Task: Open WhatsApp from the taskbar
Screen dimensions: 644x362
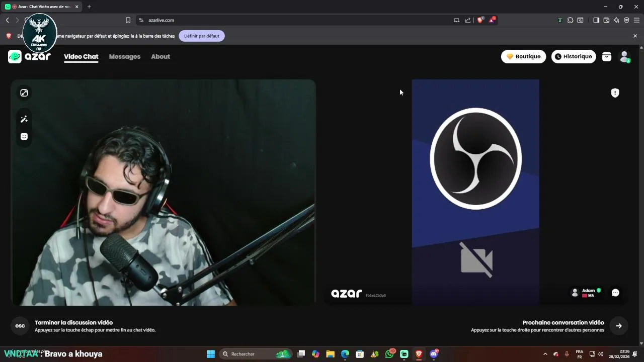Action: [x=389, y=354]
